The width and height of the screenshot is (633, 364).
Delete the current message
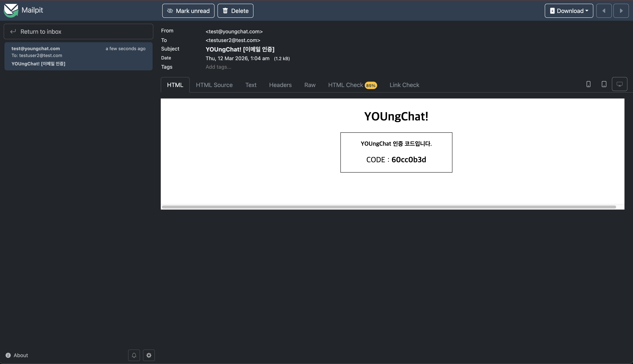[235, 11]
